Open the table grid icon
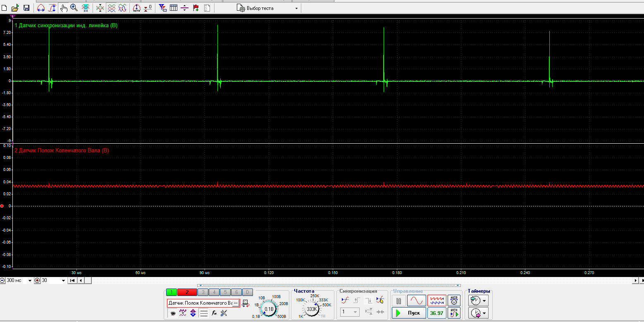The width and height of the screenshot is (644, 322). point(173,8)
